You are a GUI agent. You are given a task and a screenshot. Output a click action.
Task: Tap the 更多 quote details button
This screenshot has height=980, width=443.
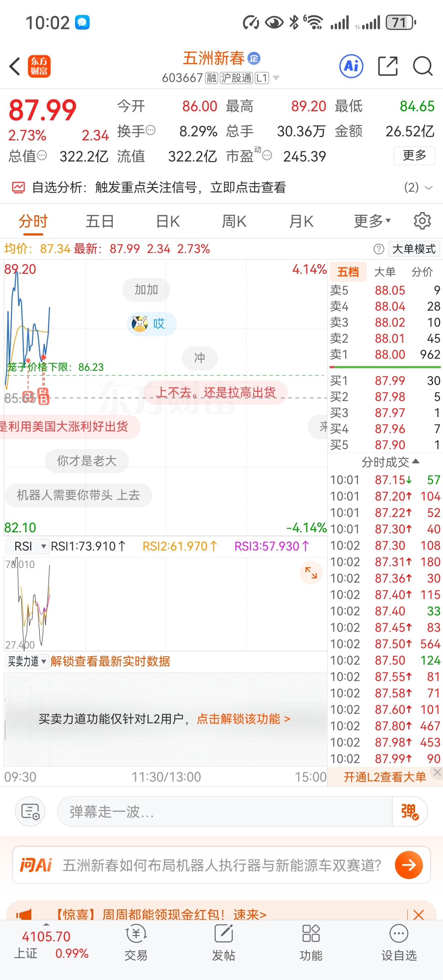[x=414, y=155]
